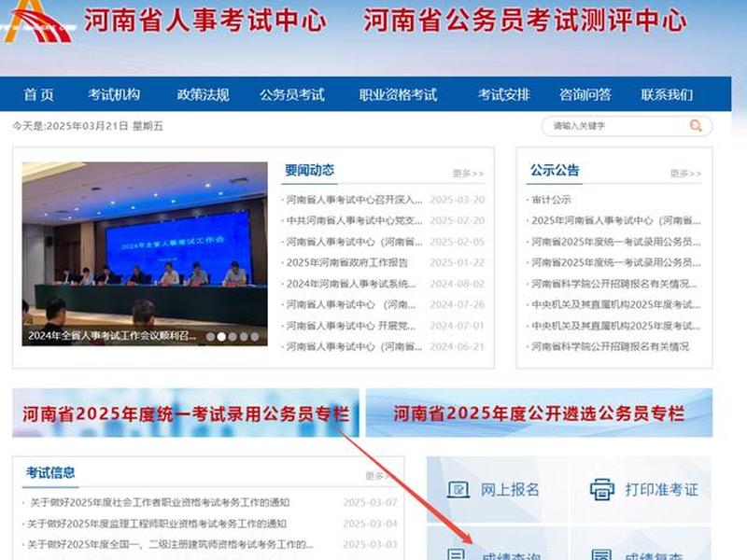Click the carousel caption 2024年全省人事考试工作会议

[112, 336]
